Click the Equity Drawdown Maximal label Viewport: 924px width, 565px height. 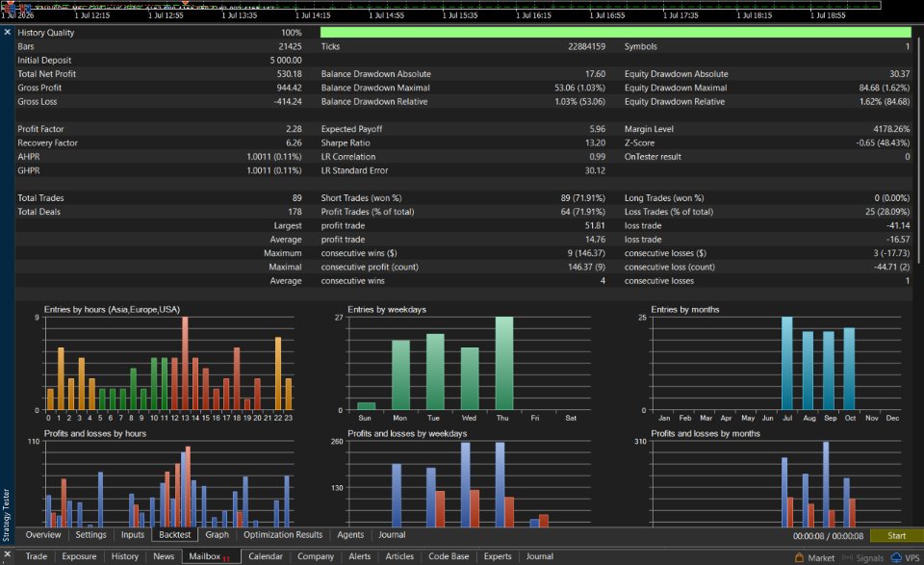tap(676, 88)
